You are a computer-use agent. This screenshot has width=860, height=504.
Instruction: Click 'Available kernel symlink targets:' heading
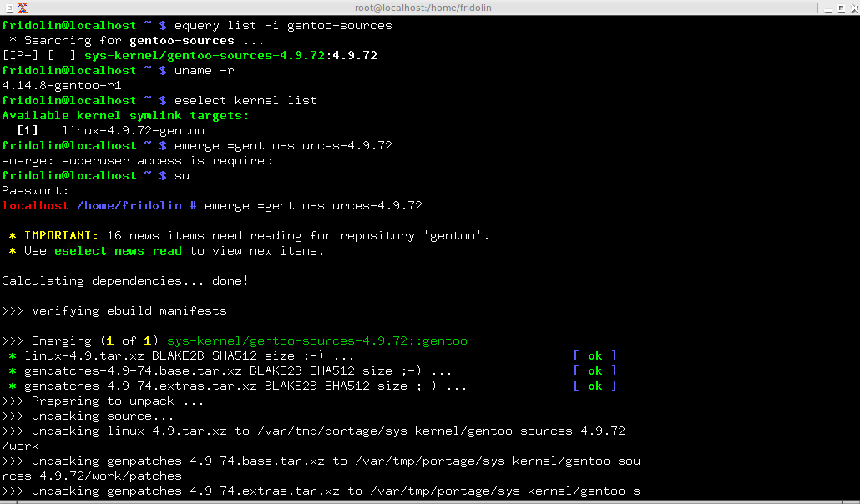(125, 116)
